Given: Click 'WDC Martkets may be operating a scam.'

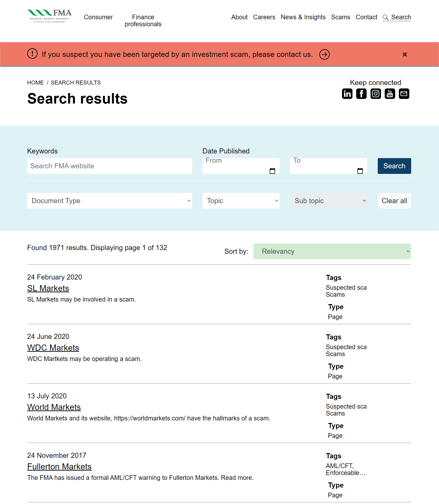Looking at the screenshot, I should (x=84, y=359).
